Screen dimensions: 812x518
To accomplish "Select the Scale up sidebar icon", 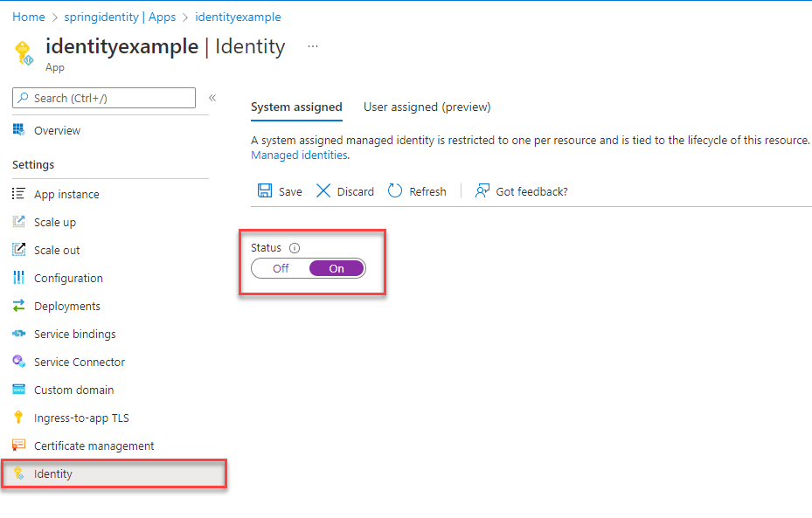I will click(19, 222).
